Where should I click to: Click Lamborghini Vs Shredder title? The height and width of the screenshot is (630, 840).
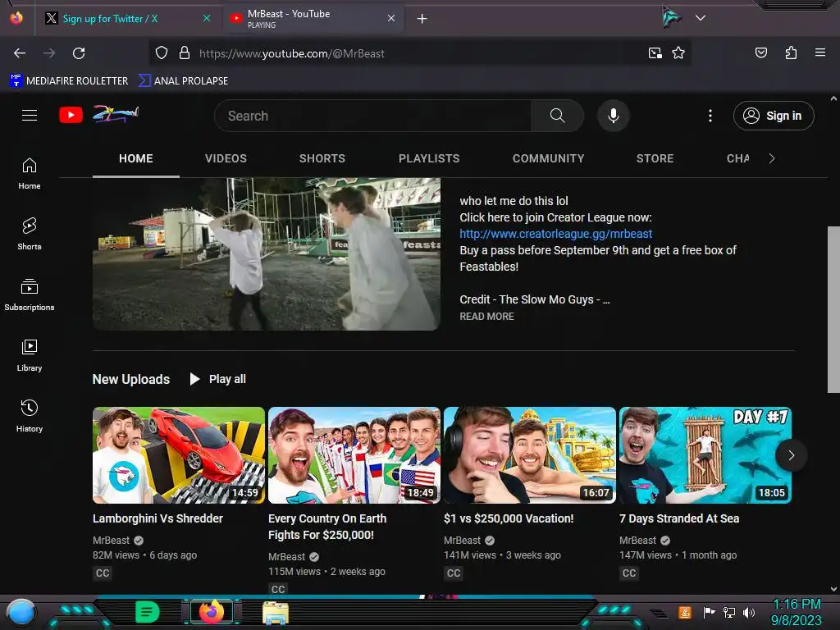(157, 518)
